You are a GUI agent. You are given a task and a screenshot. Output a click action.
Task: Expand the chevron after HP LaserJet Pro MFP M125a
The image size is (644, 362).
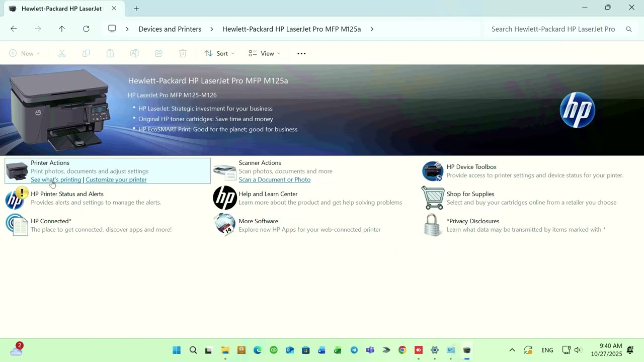(372, 29)
